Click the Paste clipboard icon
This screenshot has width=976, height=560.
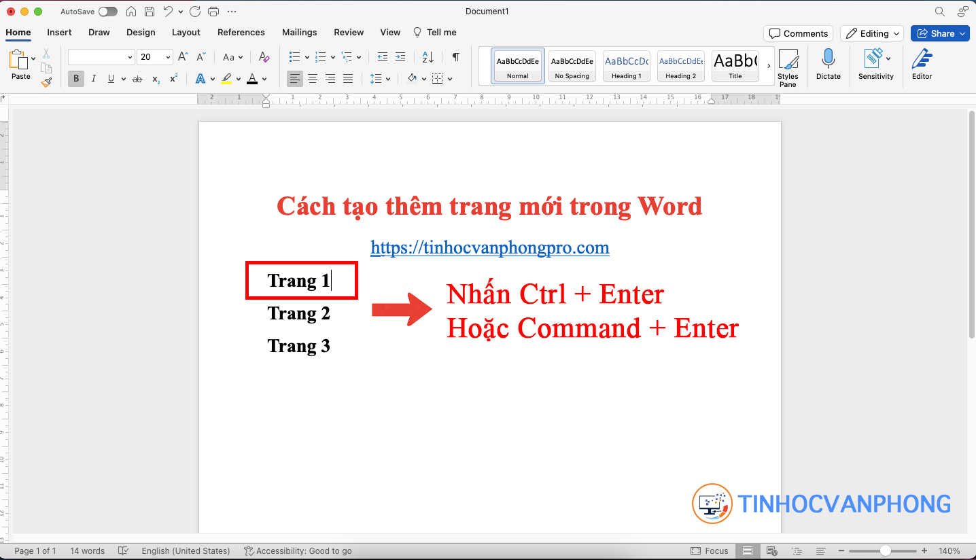18,60
